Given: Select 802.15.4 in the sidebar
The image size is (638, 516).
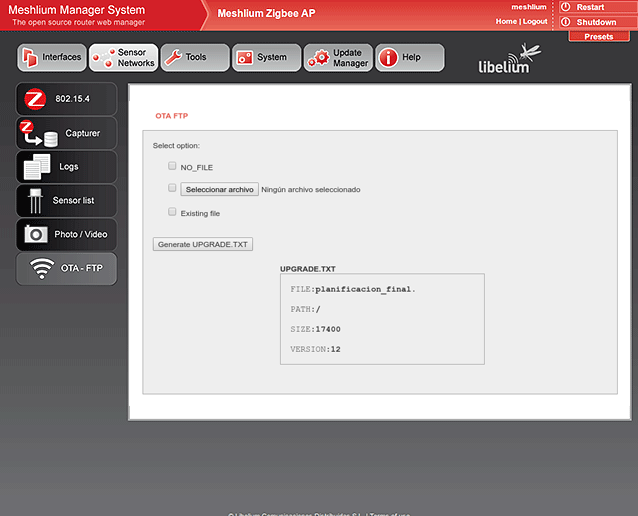Looking at the screenshot, I should [x=66, y=99].
